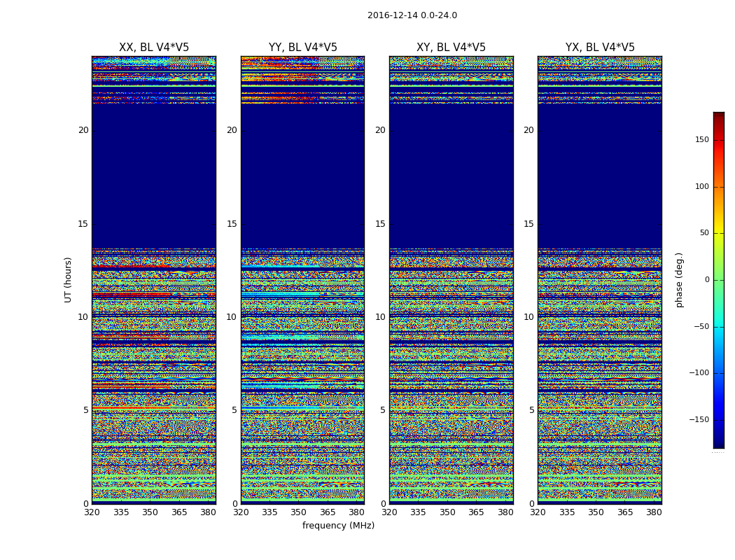Select the 'YY, BL V4*V5' panel title
Image resolution: width=735 pixels, height=560 pixels.
(303, 48)
